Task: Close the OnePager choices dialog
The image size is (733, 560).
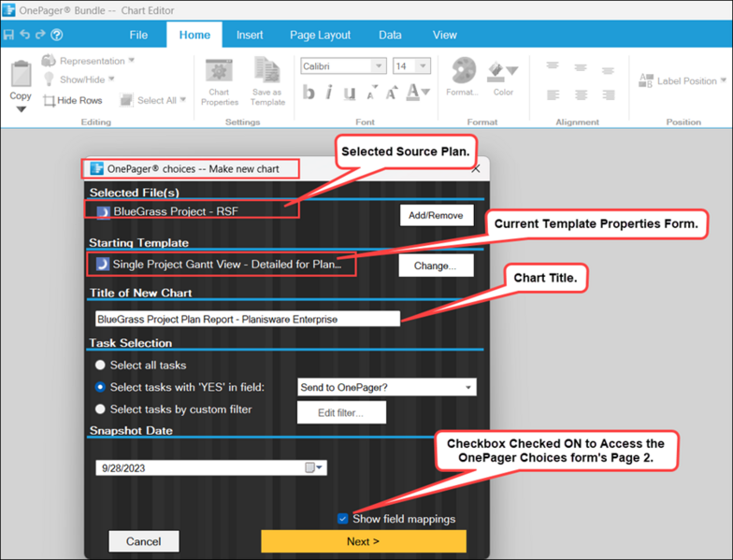Action: 476,169
